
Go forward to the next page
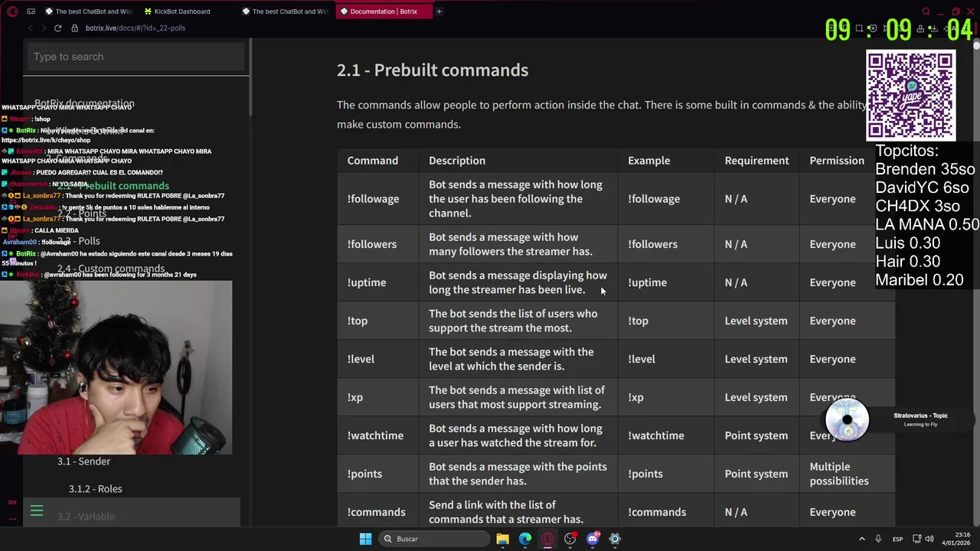(43, 28)
